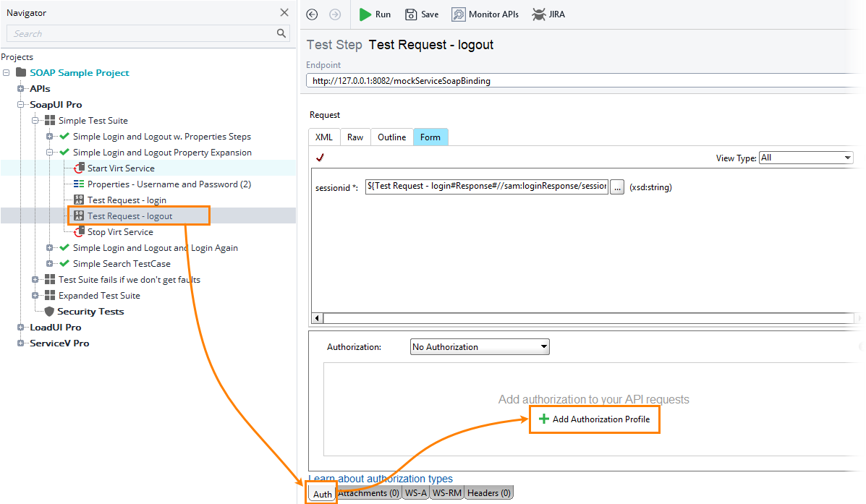Open the WS-RM tab

(447, 493)
